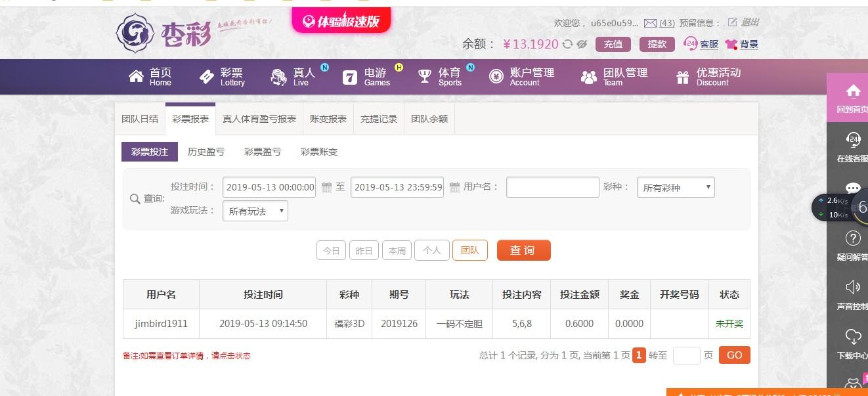The height and width of the screenshot is (396, 868).
Task: Open the envelope icon showing 43 messages
Action: [650, 22]
